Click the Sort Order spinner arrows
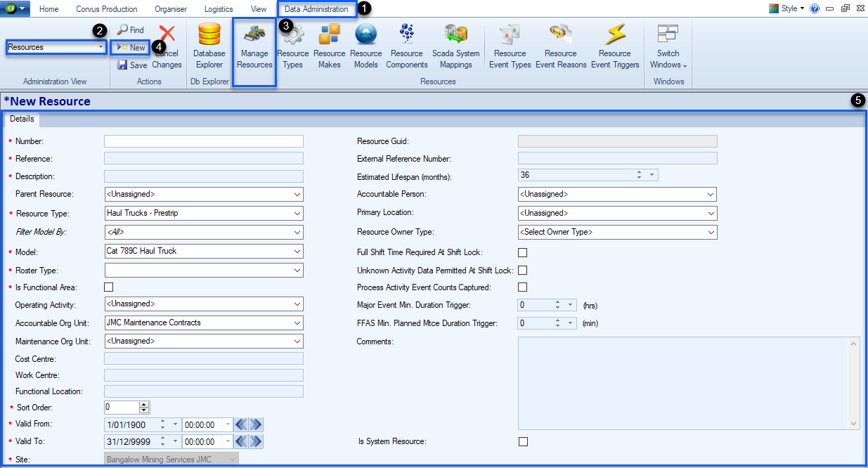 144,408
